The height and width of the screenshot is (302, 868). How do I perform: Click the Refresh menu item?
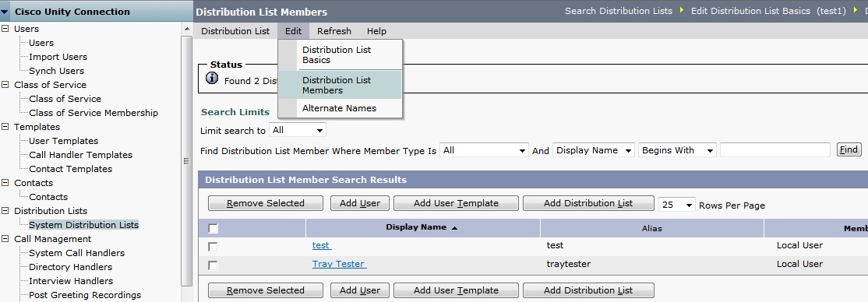334,31
